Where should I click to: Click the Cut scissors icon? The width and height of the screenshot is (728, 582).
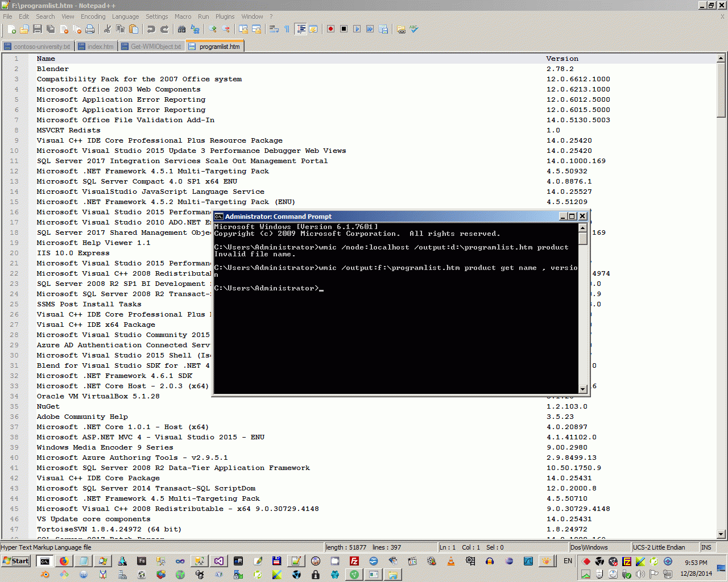point(107,29)
